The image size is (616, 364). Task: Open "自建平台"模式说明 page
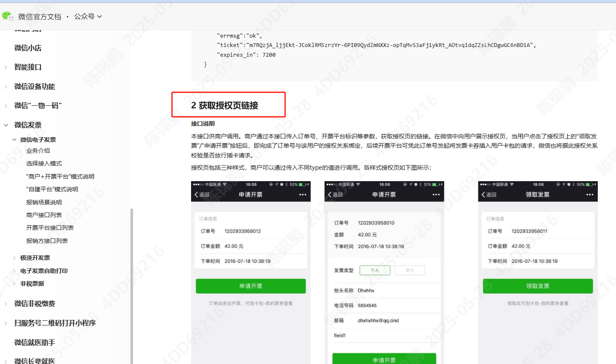point(52,189)
